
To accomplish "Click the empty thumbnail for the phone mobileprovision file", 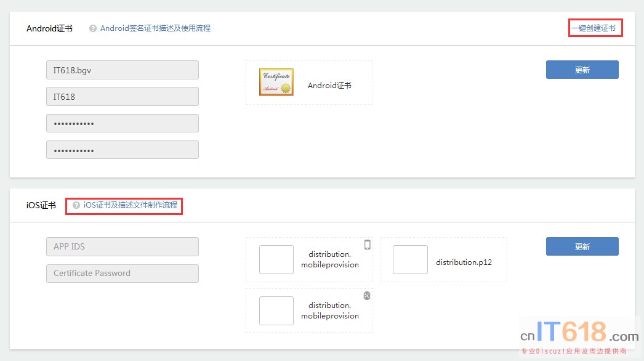I will 276,260.
